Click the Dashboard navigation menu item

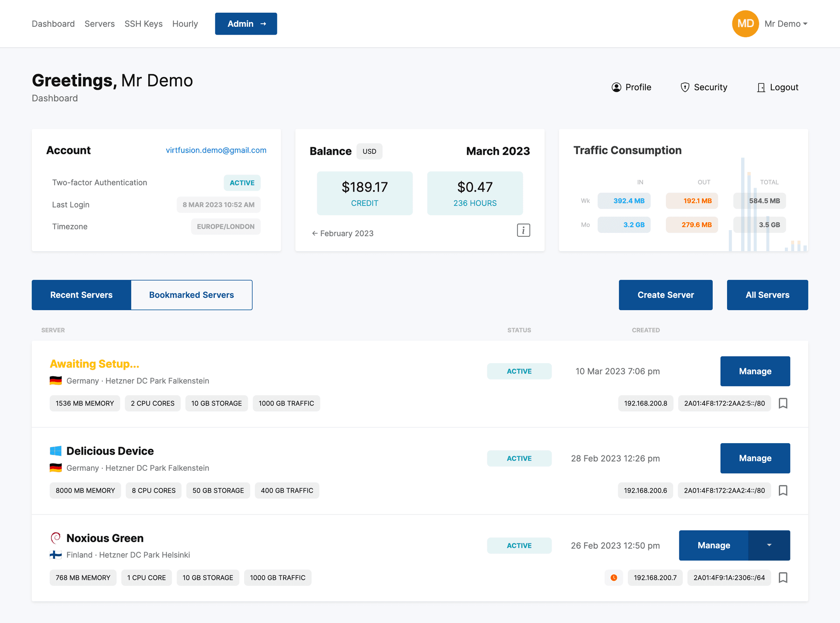pos(53,24)
